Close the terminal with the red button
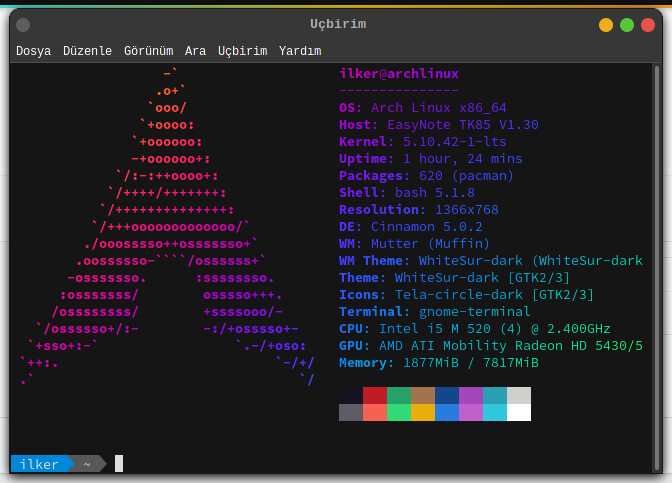The height and width of the screenshot is (483, 672). coord(648,25)
